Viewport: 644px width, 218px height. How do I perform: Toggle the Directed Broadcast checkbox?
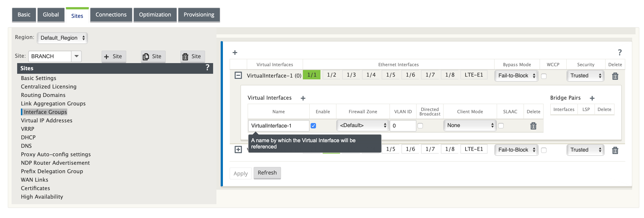click(420, 126)
